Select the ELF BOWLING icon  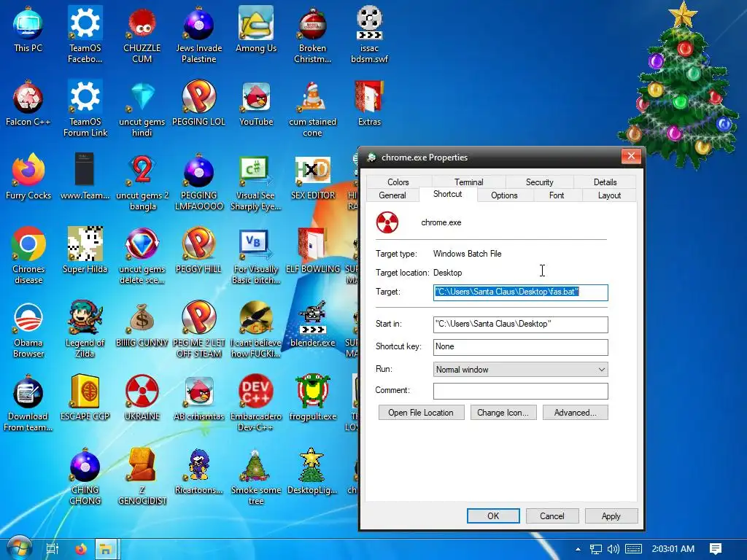(x=312, y=251)
